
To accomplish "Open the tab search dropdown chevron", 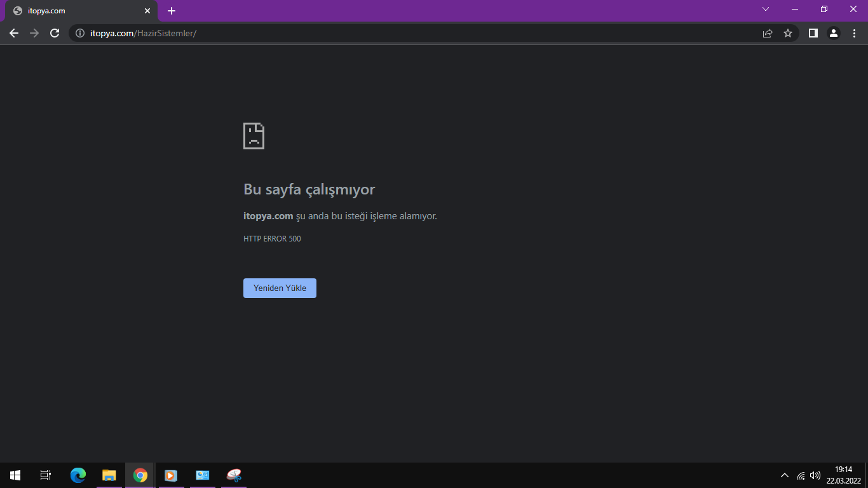I will click(x=766, y=9).
